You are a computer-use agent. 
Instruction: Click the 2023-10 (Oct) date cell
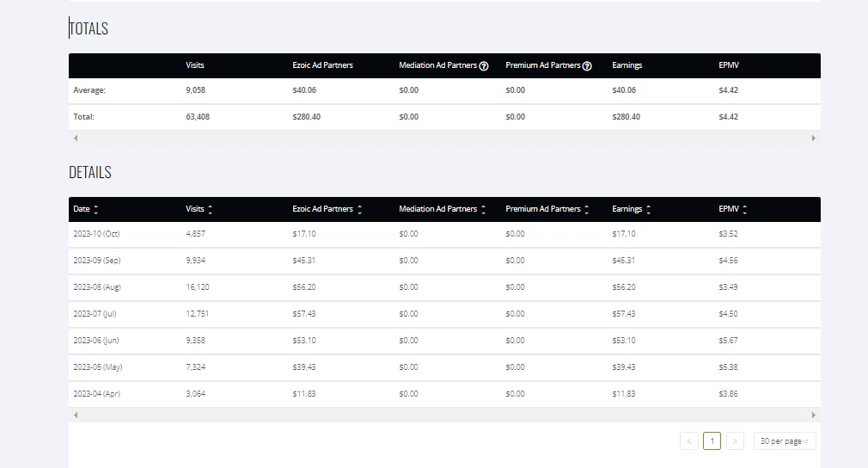click(96, 234)
